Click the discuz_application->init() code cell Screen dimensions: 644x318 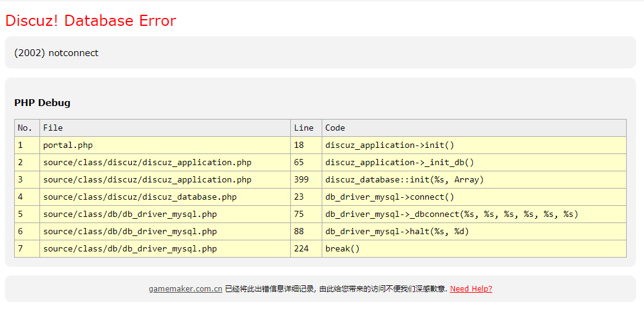coord(389,145)
